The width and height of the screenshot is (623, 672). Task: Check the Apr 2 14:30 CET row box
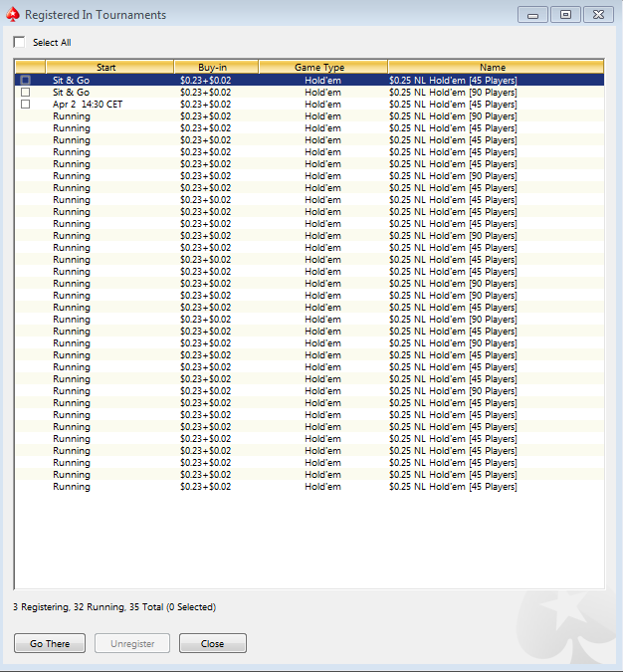point(26,105)
